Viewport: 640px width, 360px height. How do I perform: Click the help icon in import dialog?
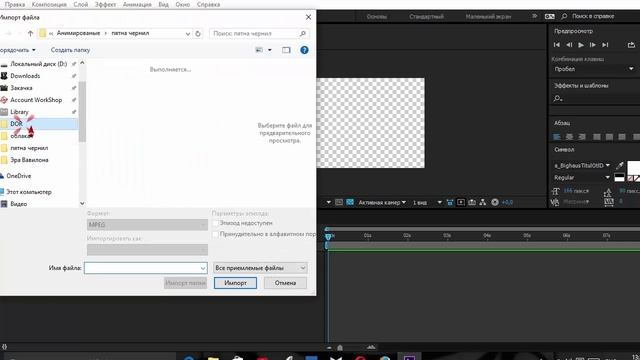(304, 50)
